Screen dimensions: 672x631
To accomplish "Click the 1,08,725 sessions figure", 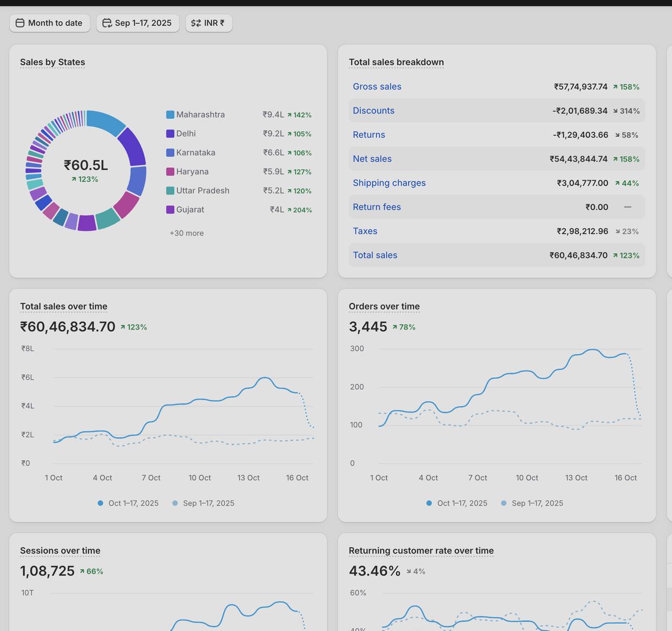I will [47, 571].
